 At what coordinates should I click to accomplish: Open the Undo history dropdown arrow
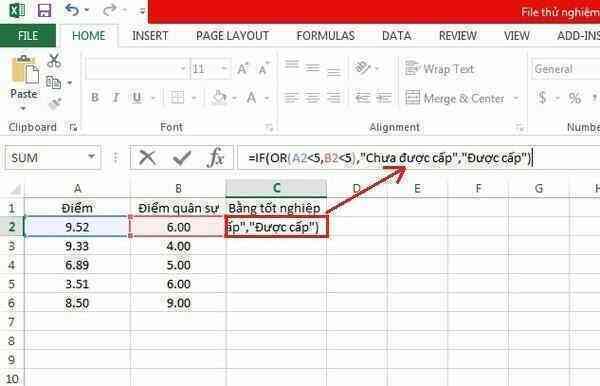click(x=87, y=10)
